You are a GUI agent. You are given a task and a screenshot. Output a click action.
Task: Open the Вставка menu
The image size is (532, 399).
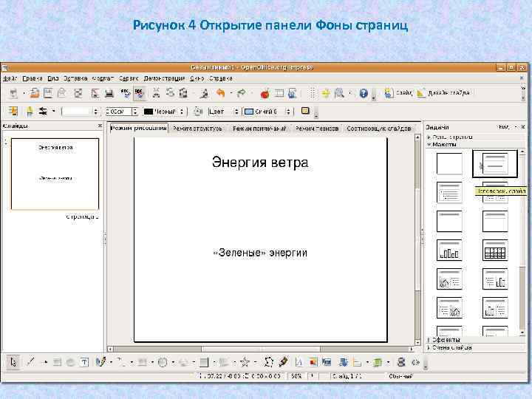tap(75, 78)
